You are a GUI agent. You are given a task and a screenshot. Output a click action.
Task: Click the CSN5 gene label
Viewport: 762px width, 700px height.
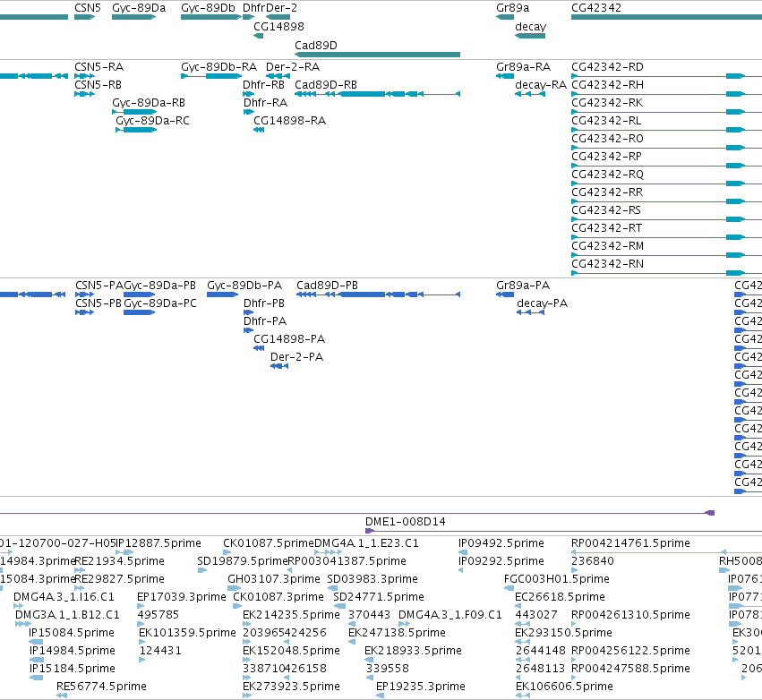pos(88,8)
